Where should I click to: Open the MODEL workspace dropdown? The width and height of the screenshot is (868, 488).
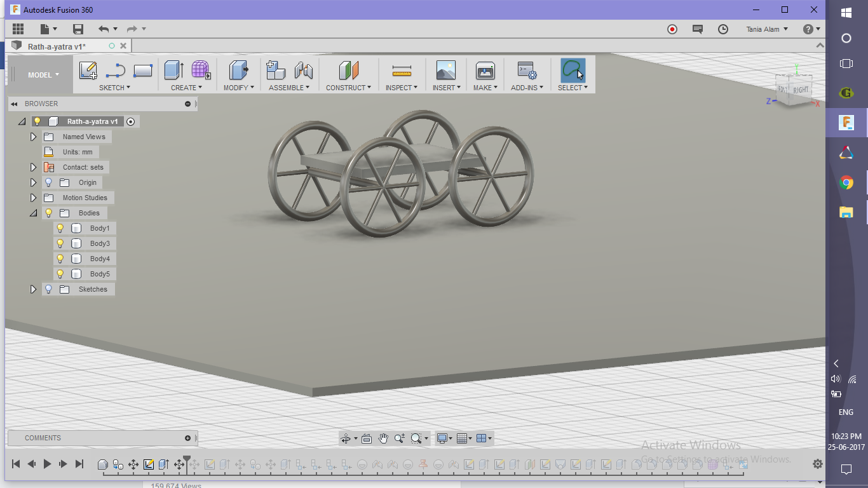(43, 75)
